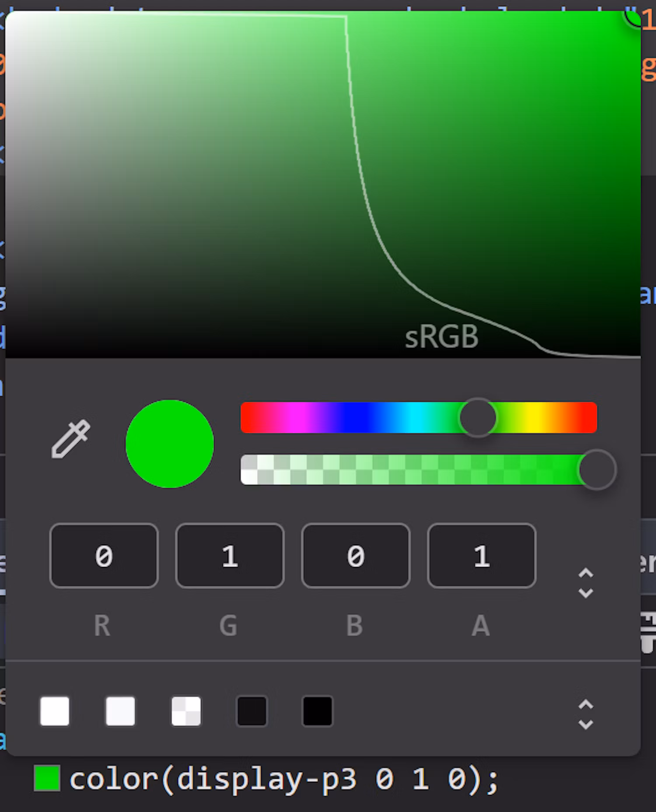Select the dark gray palette swatch
656x812 pixels.
(251, 711)
